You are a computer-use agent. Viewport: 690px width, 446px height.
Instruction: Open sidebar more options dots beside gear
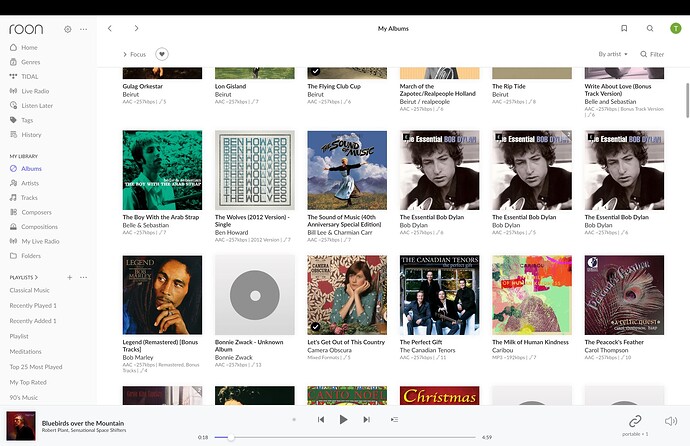coord(84,29)
